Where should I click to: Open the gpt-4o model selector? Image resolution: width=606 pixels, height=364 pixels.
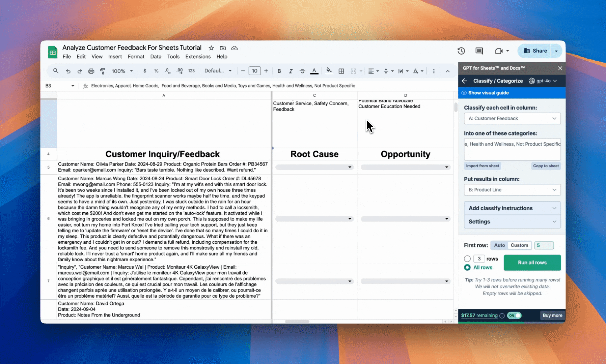[x=543, y=81]
